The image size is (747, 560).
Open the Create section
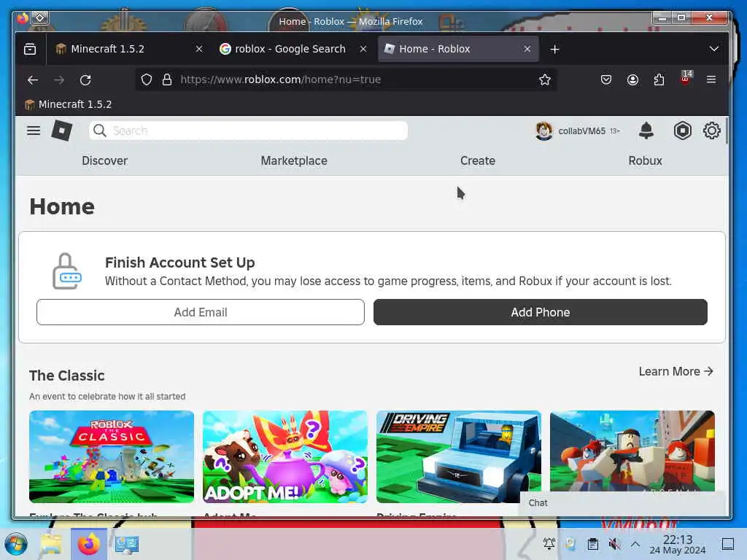pyautogui.click(x=478, y=161)
